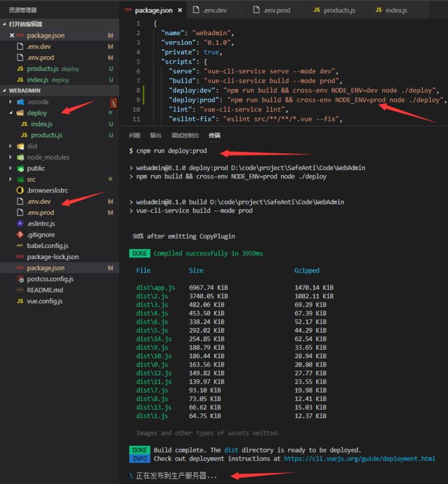448x484 pixels.
Task: Switch to the products.js editor tab
Action: coord(334,10)
